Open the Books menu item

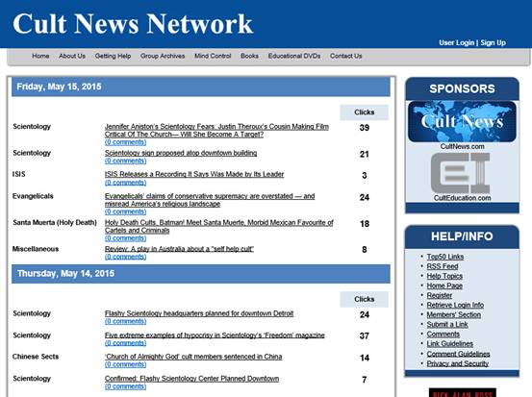click(249, 56)
